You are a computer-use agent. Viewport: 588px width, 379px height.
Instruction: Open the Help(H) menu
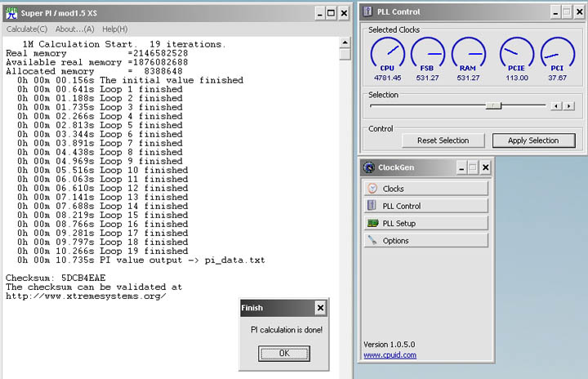coord(115,29)
